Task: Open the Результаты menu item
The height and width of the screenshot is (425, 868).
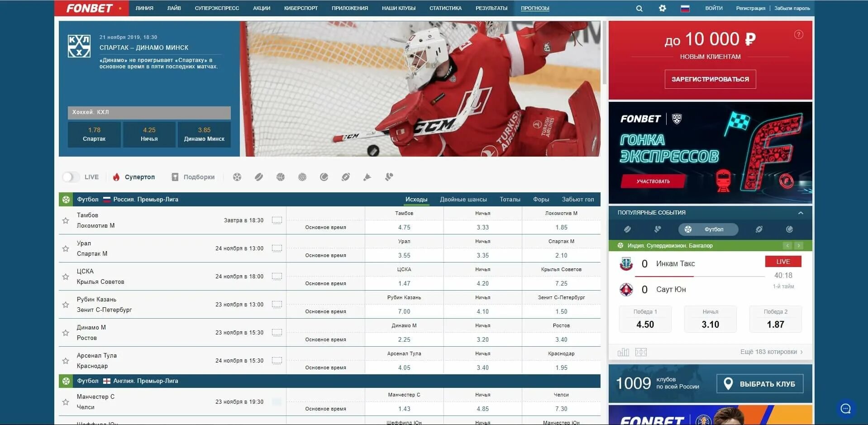Action: [491, 8]
